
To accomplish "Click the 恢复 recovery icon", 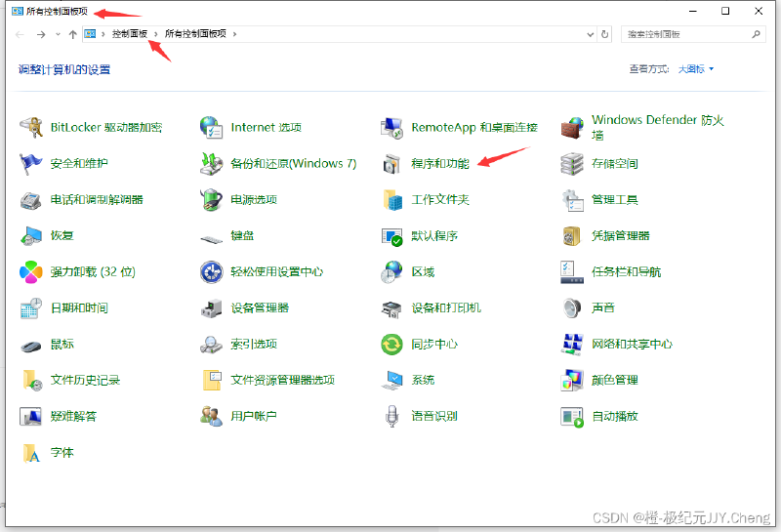I will click(x=31, y=236).
